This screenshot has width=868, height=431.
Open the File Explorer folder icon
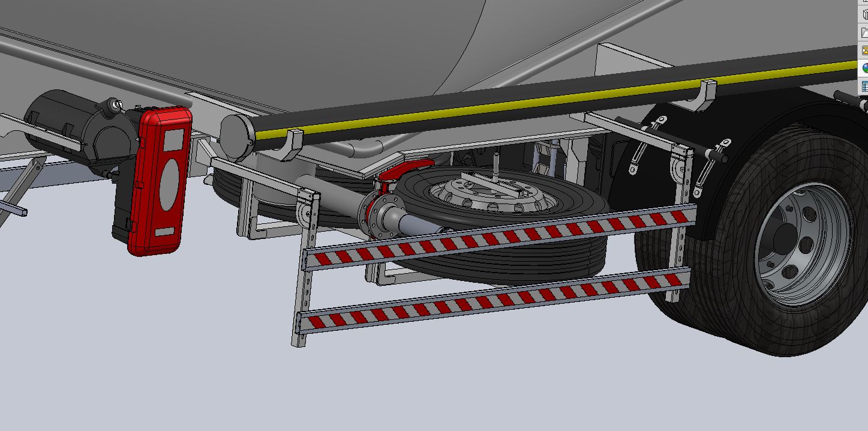coord(865,32)
